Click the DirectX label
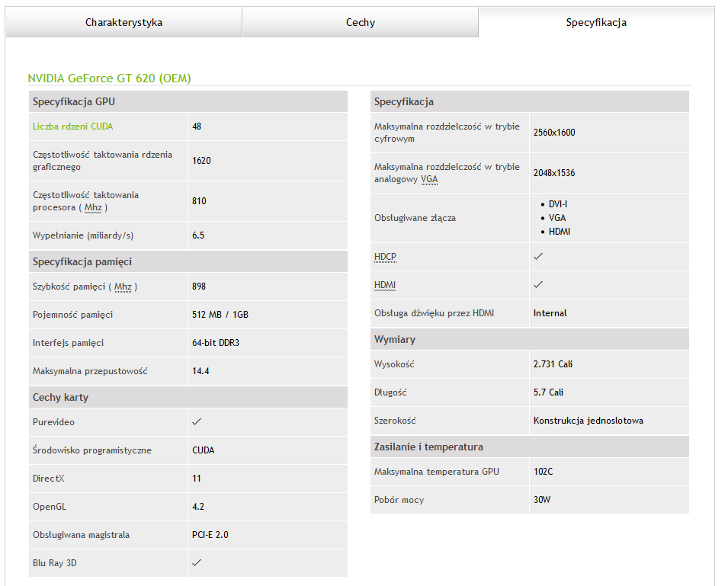 [49, 479]
